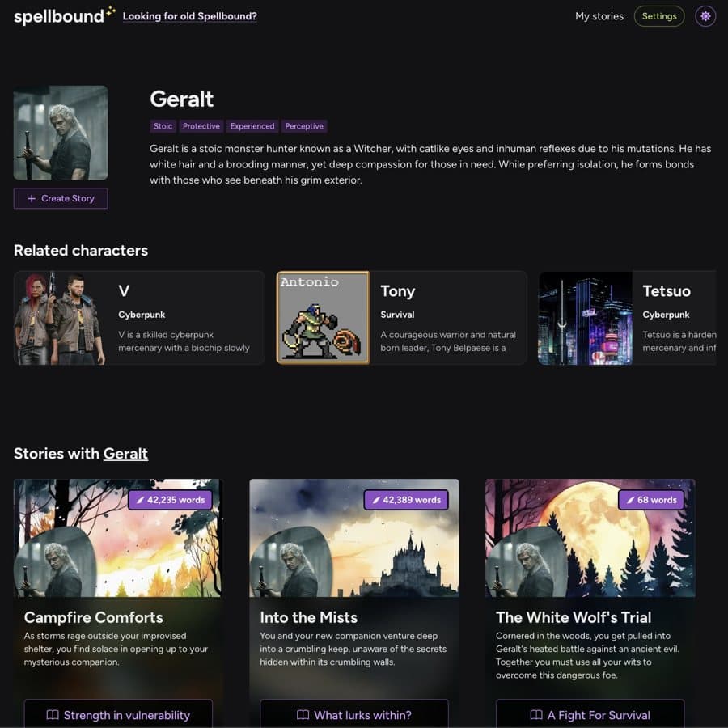This screenshot has width=728, height=728.
Task: Open the Into the Mists castle cover image
Action: tap(353, 538)
